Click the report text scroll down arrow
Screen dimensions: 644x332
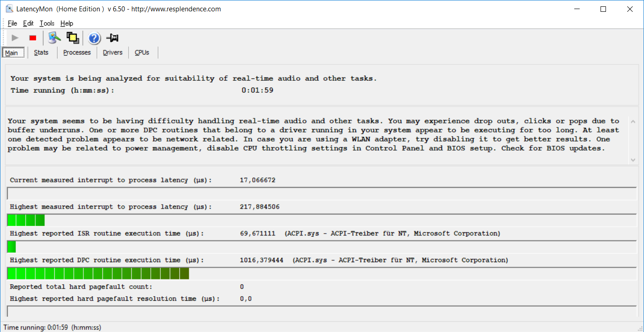point(633,160)
